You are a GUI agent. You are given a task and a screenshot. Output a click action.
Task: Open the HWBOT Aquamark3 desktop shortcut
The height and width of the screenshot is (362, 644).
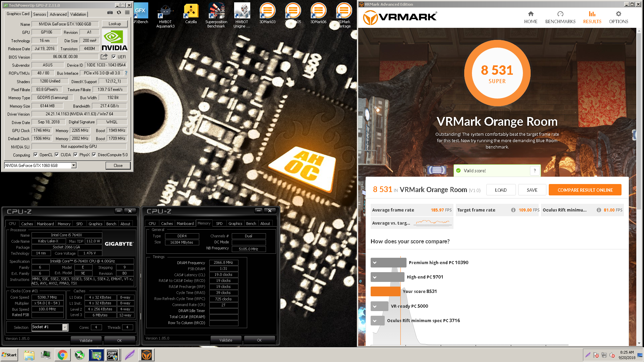(x=165, y=15)
